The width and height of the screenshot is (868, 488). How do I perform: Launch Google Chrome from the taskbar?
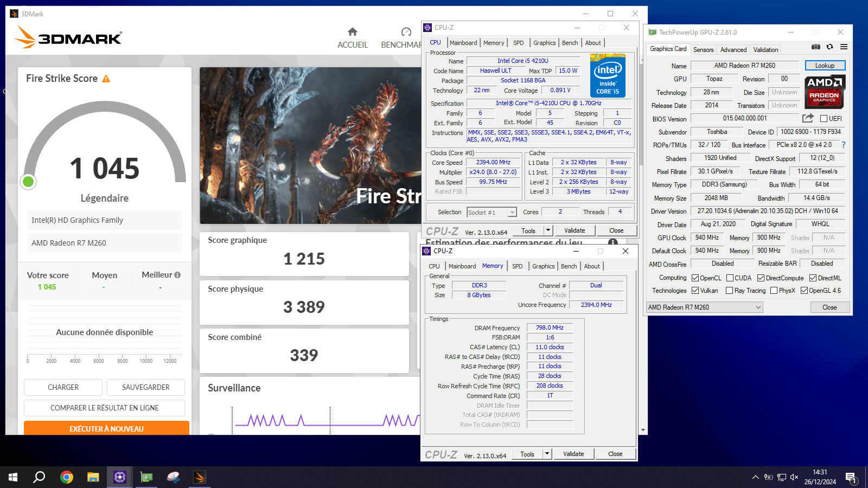[67, 477]
